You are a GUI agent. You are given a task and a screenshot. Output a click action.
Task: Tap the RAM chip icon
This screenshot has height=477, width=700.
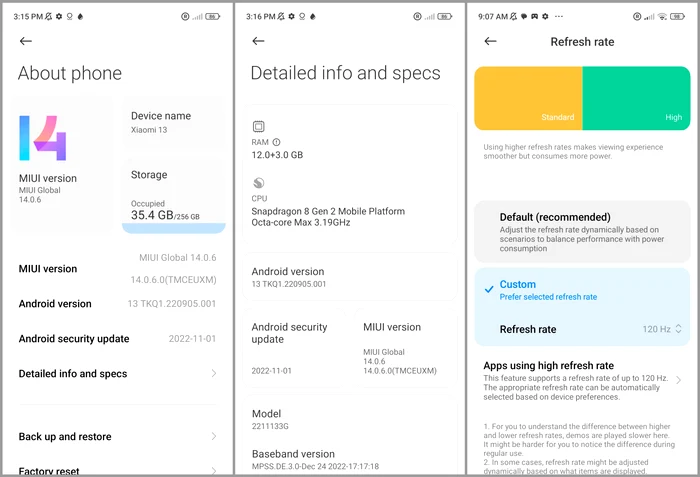(x=258, y=127)
